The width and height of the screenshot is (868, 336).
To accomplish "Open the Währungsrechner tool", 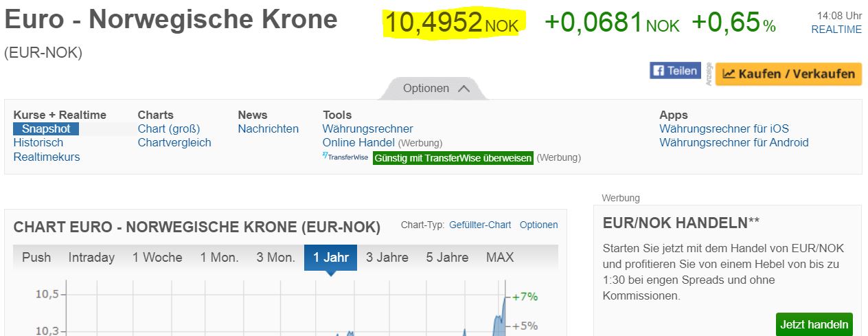I will pyautogui.click(x=368, y=128).
